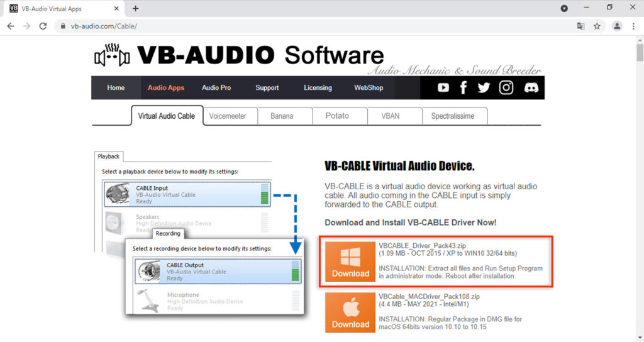This screenshot has width=644, height=342.
Task: Click the scrollbar up arrow
Action: [640, 40]
